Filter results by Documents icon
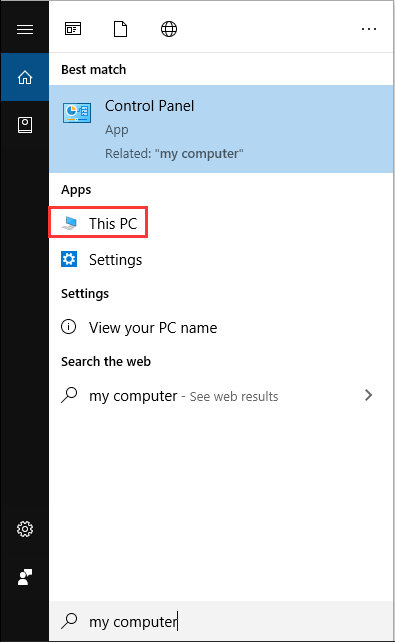Viewport: 395px width, 642px height. pyautogui.click(x=120, y=29)
